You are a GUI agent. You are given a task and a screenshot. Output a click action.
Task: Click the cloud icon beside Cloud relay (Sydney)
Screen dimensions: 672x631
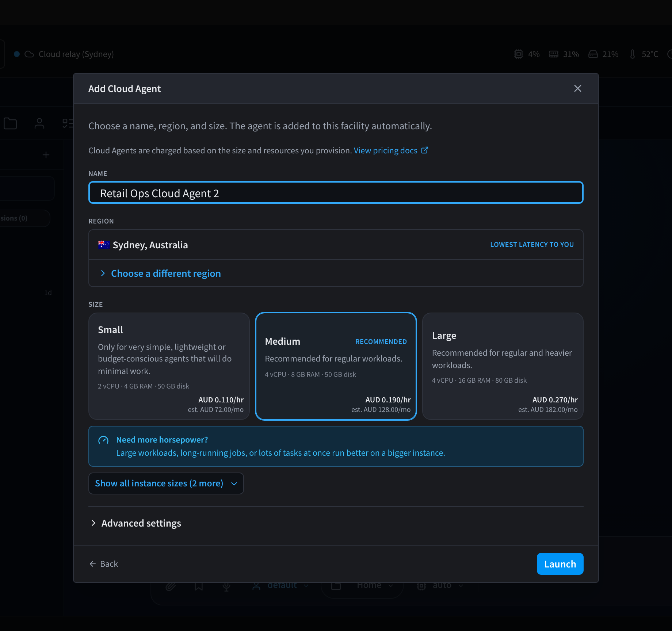(29, 54)
